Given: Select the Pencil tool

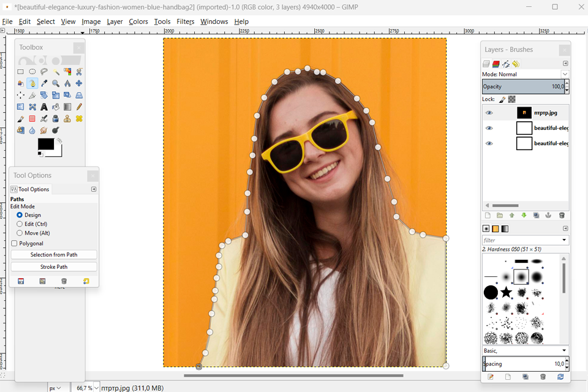Looking at the screenshot, I should (79, 107).
